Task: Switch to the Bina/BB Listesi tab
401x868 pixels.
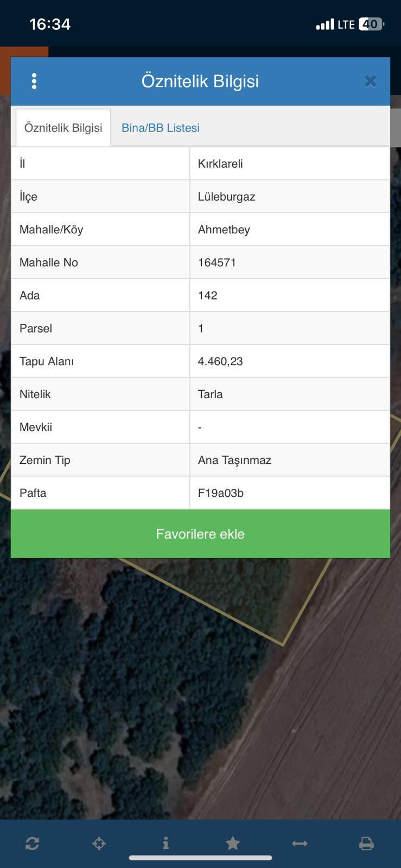Action: [161, 128]
